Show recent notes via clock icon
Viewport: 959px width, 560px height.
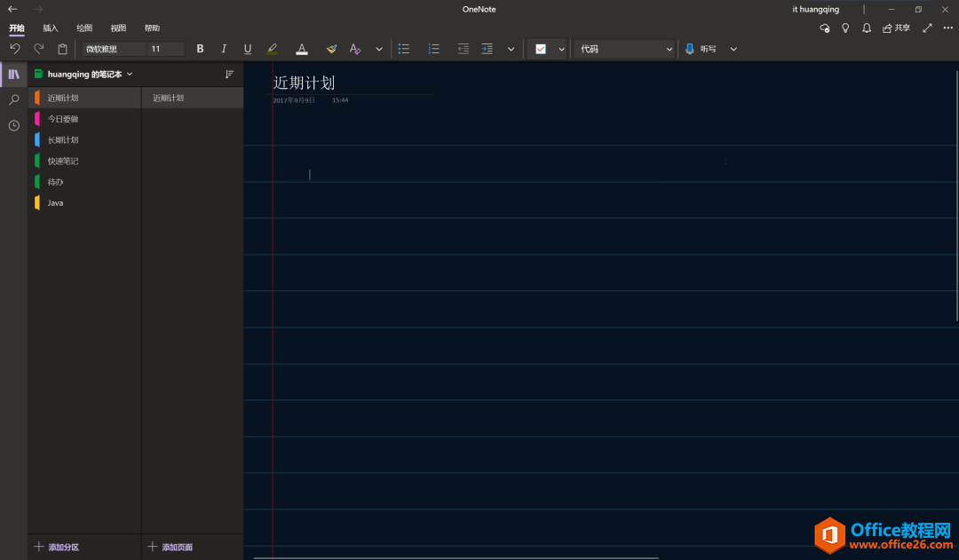click(x=13, y=126)
